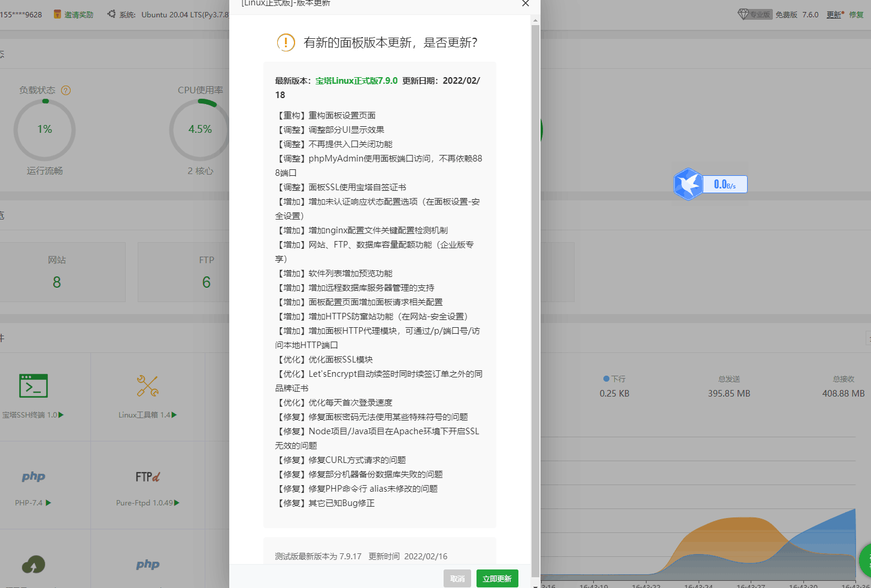Click the 下行 blue legend dot

coord(606,379)
